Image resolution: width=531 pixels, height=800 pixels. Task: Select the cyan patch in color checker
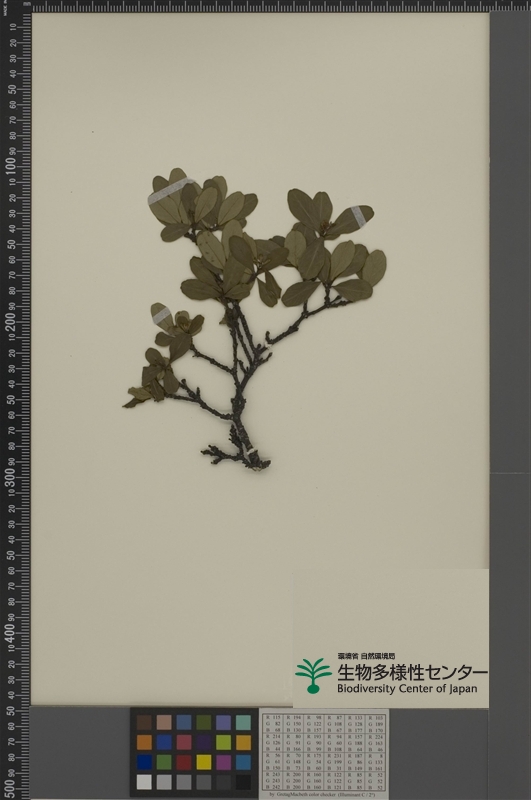pos(243,762)
